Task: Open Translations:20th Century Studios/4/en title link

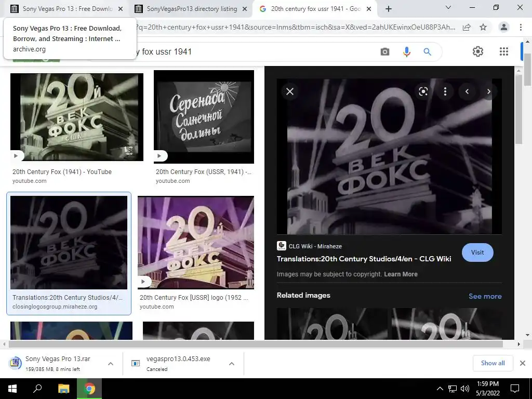Action: point(364,259)
